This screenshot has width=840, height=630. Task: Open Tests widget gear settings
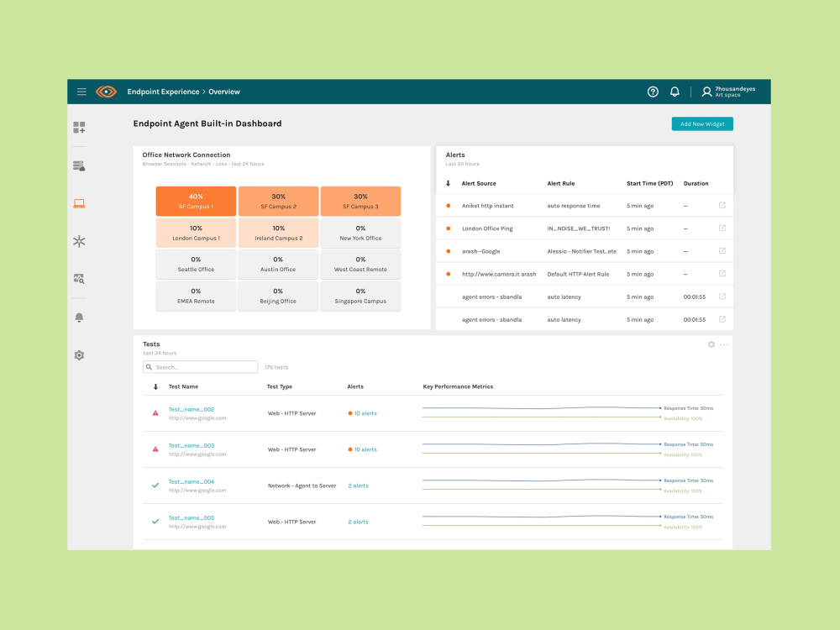point(711,344)
